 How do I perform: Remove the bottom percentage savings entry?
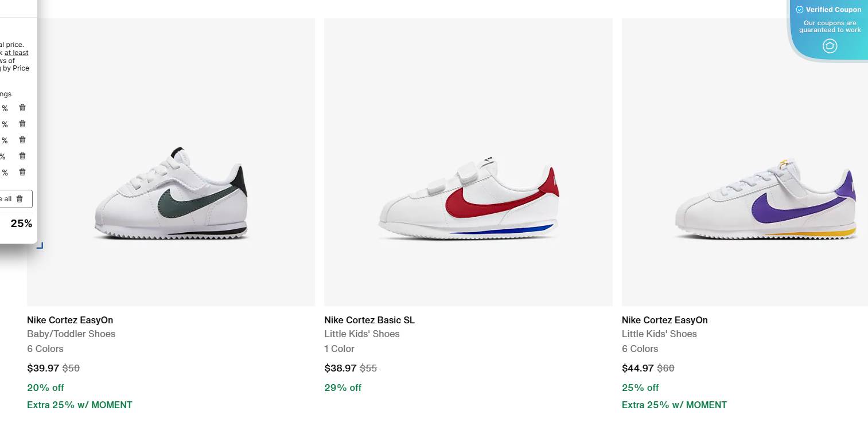point(22,172)
